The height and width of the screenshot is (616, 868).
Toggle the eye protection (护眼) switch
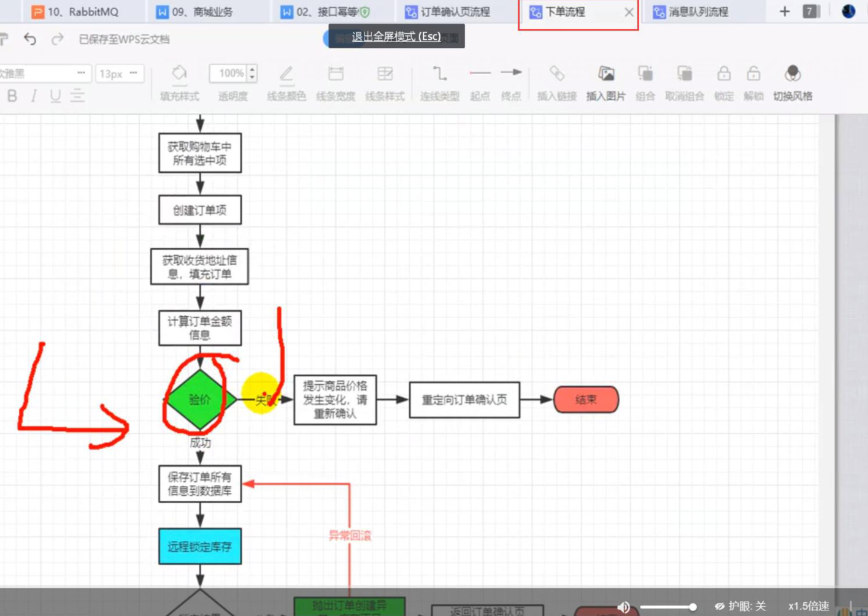[x=740, y=606]
